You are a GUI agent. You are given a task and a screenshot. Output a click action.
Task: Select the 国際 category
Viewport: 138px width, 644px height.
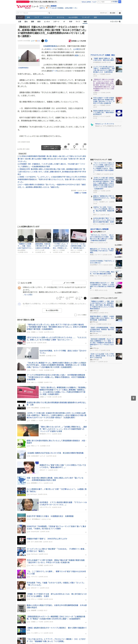click(32, 21)
